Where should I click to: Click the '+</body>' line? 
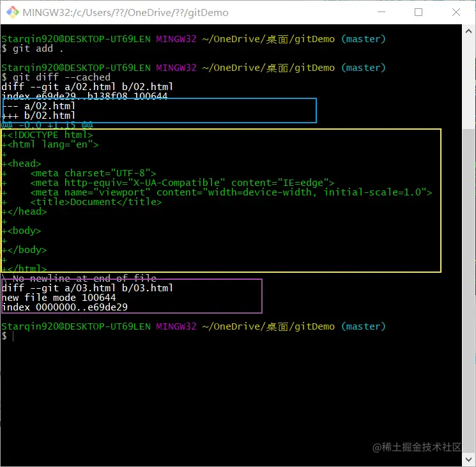click(24, 250)
